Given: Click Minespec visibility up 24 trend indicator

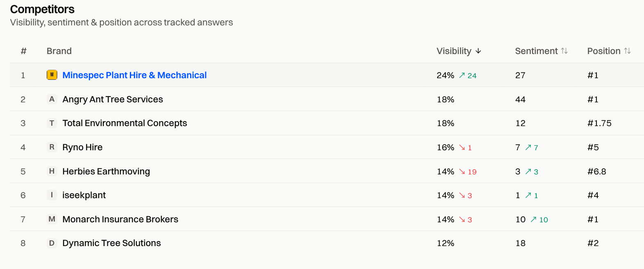Looking at the screenshot, I should pos(467,76).
